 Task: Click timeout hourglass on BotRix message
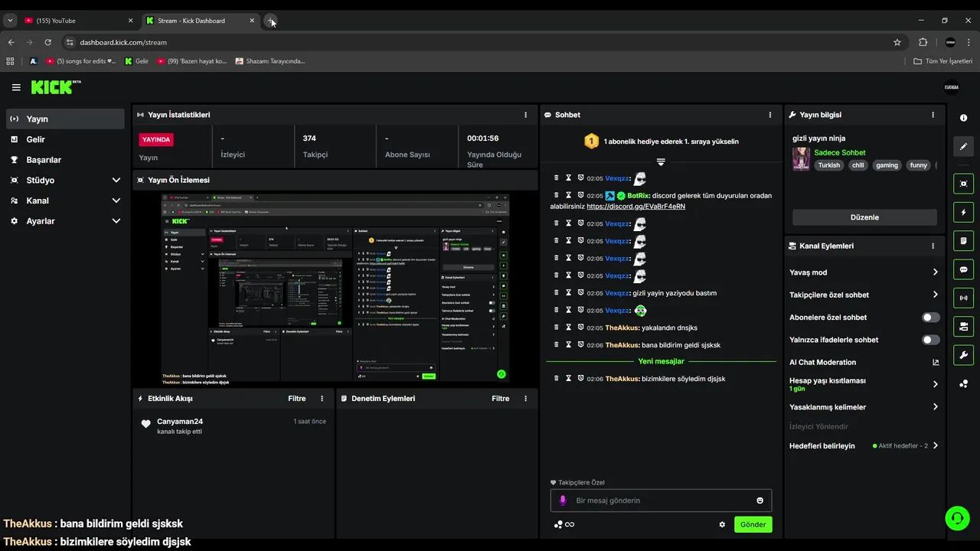coord(569,195)
